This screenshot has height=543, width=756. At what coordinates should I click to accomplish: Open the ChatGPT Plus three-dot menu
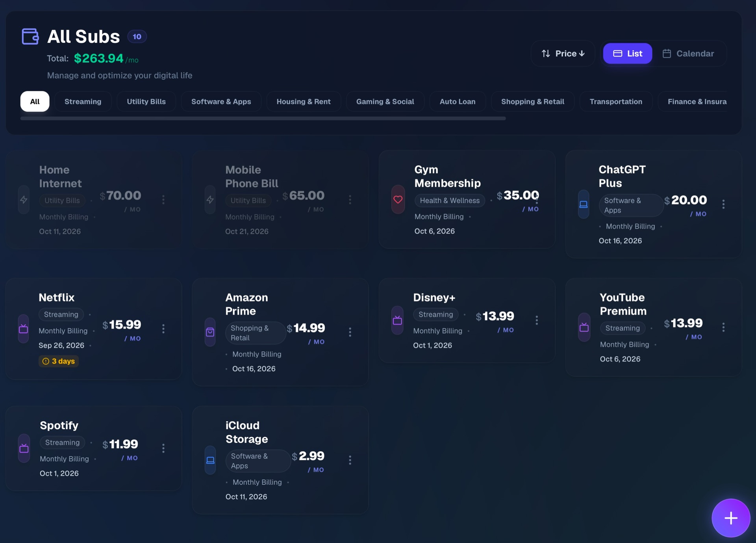pyautogui.click(x=723, y=204)
